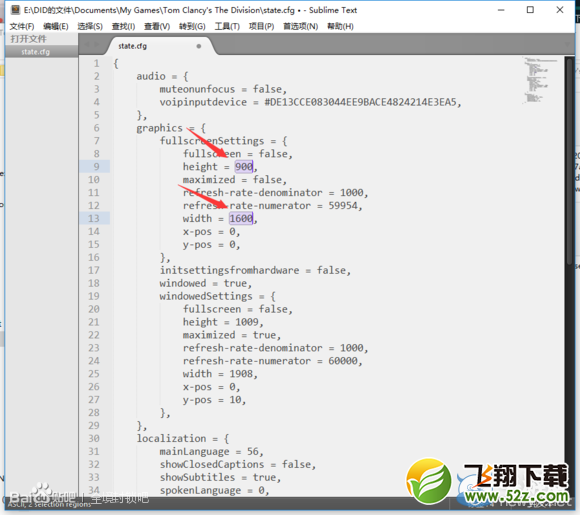Open the tab list dropdown arrow
Screen dimensions: 580x515
click(567, 44)
